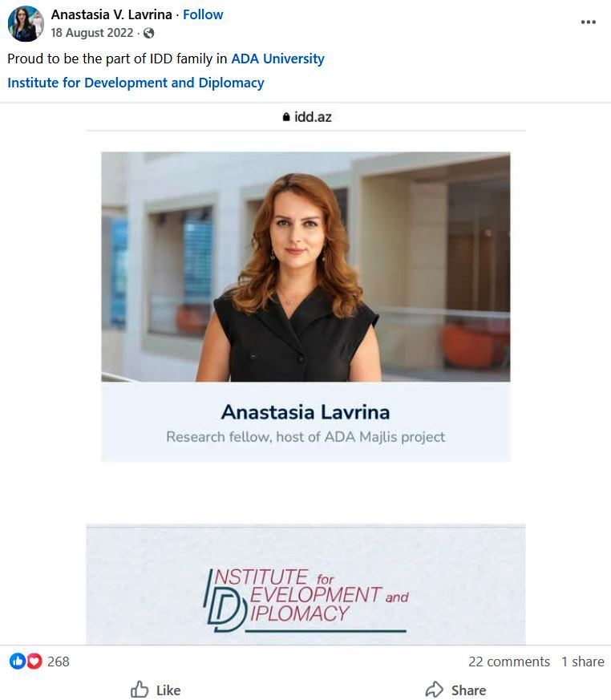Click the IDD institute logo image
The image size is (611, 700).
point(305,600)
